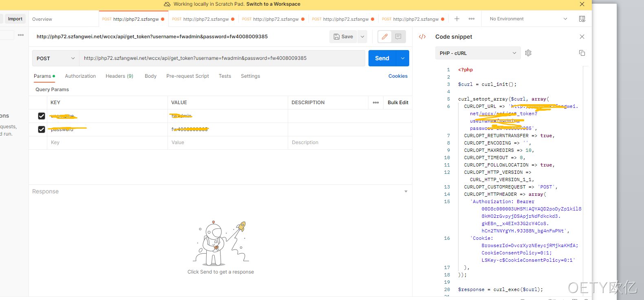The width and height of the screenshot is (644, 300).
Task: Click the empty Description field
Action: click(x=350, y=142)
